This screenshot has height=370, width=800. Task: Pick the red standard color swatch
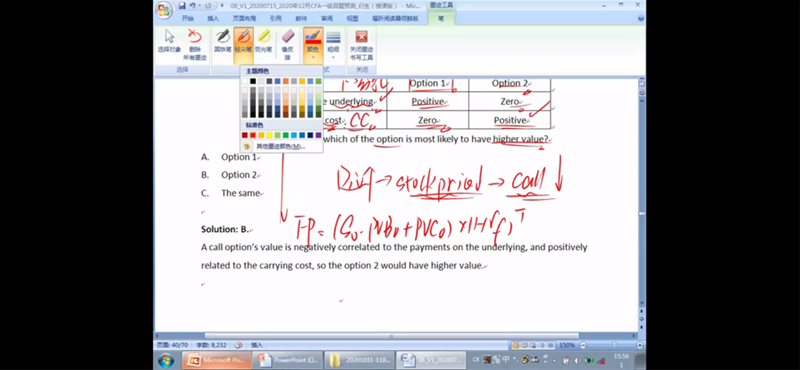(253, 135)
